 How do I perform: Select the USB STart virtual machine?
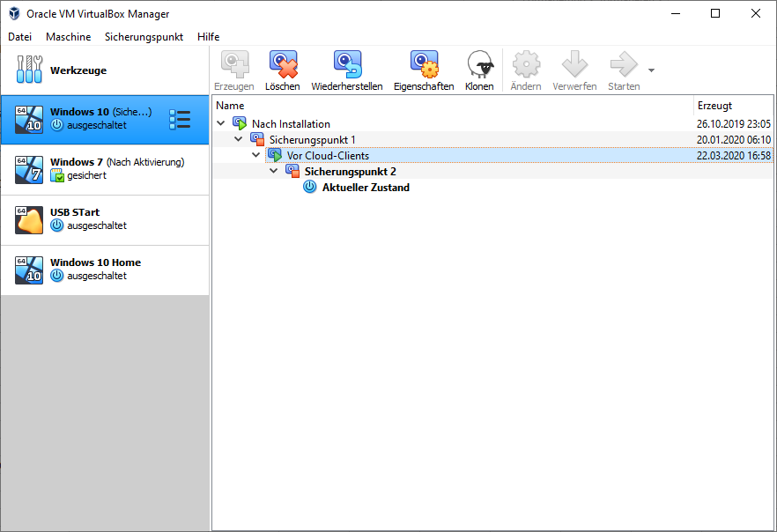(x=104, y=219)
